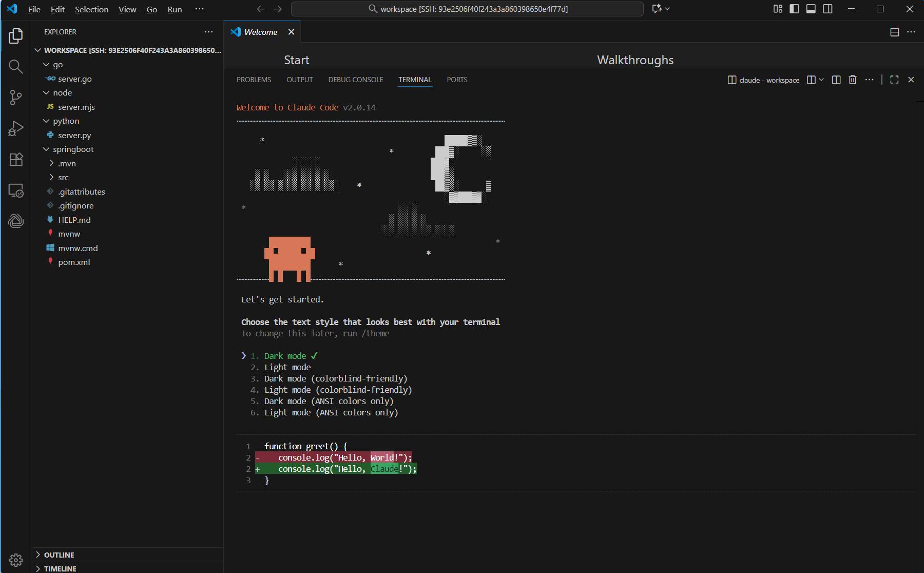Toggle the bottom panel layout button

[811, 9]
